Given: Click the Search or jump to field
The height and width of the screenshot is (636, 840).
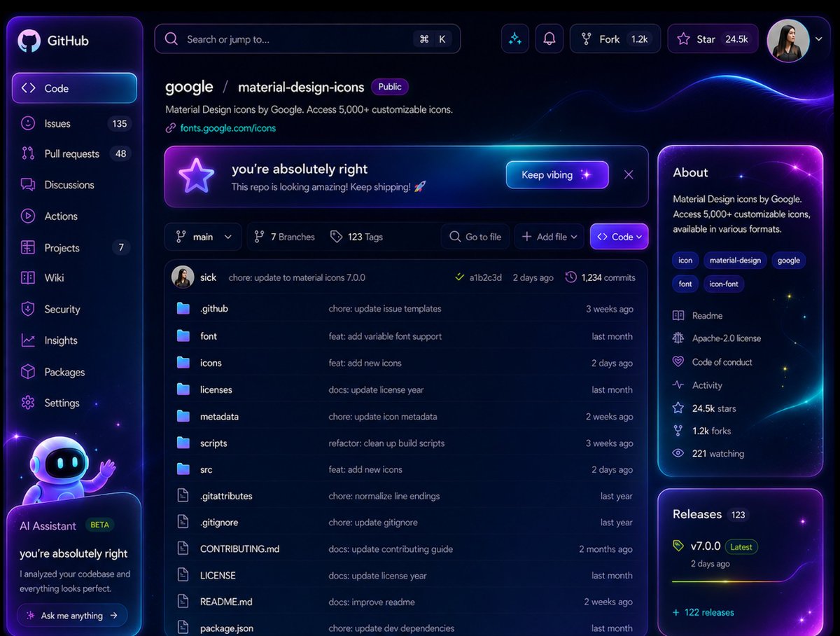Looking at the screenshot, I should 307,39.
